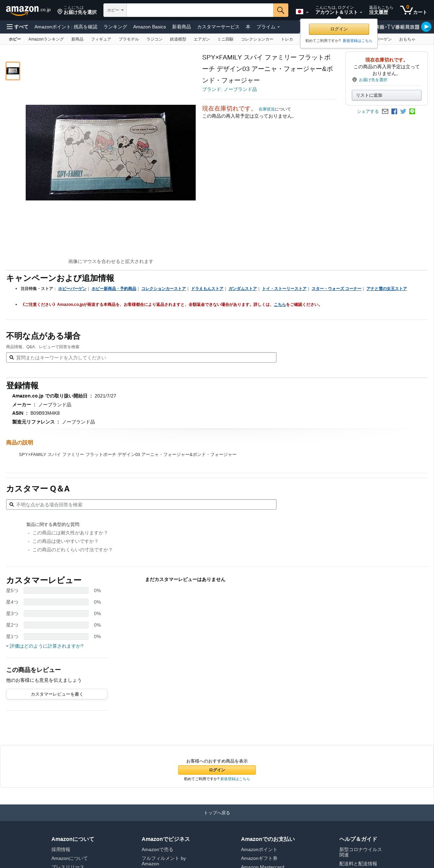This screenshot has height=868, width=434.
Task: Open the shopping cart icon
Action: pyautogui.click(x=413, y=10)
